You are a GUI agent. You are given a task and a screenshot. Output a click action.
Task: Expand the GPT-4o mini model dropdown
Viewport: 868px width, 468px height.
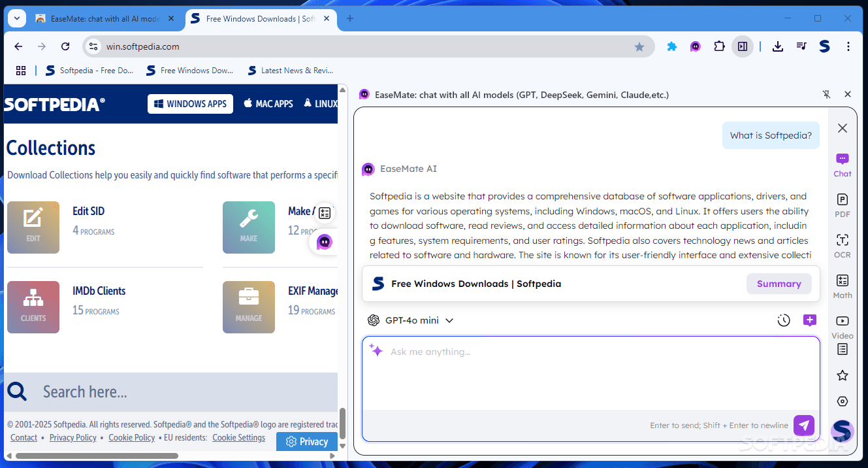tap(411, 320)
